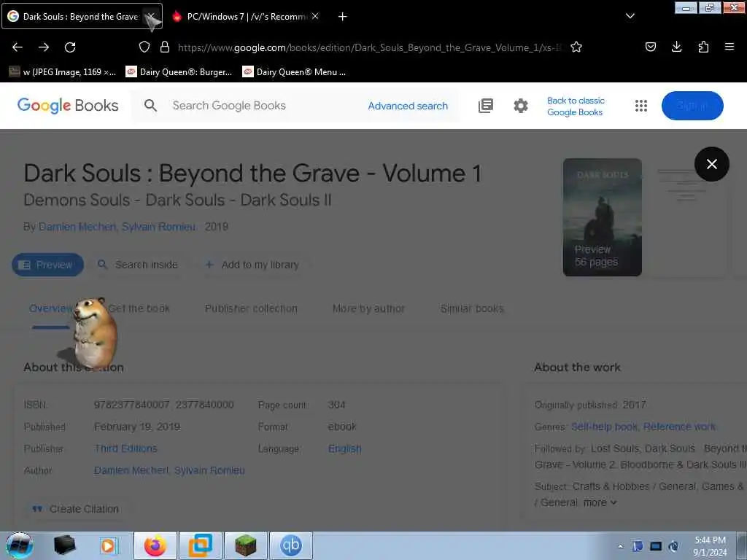The image size is (747, 560).
Task: Open the Firefox hamburger menu
Action: (729, 47)
